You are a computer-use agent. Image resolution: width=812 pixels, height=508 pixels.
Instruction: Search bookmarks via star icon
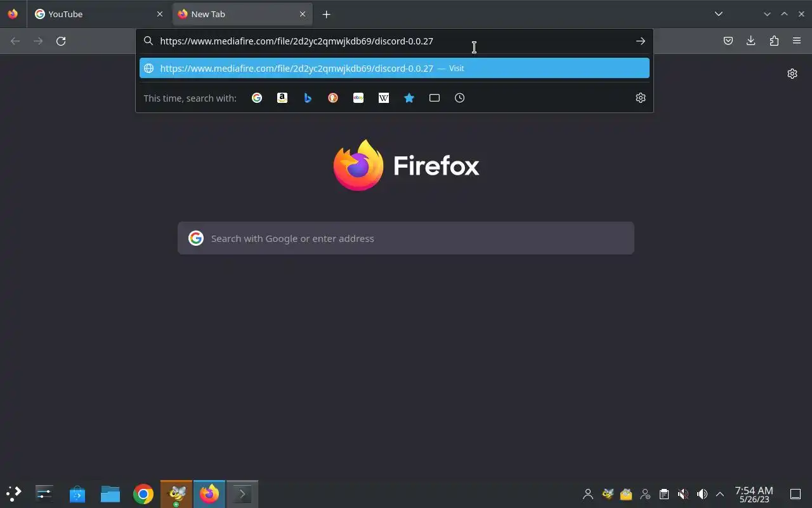click(x=409, y=98)
